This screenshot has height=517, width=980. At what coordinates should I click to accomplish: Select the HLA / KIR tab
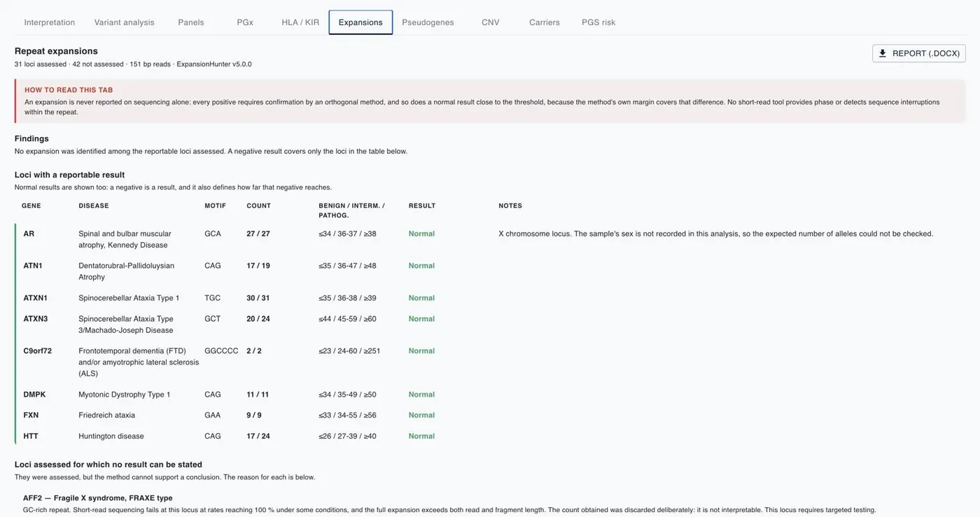click(x=300, y=22)
